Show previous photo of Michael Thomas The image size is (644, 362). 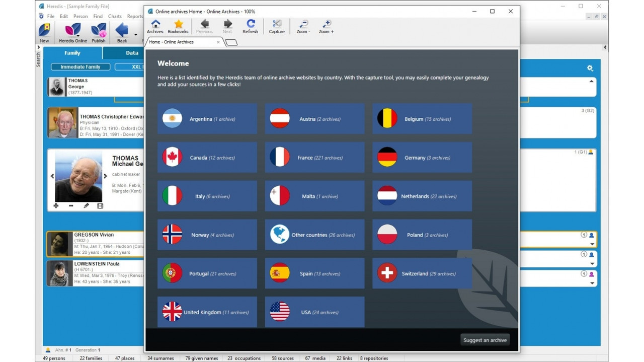(52, 176)
